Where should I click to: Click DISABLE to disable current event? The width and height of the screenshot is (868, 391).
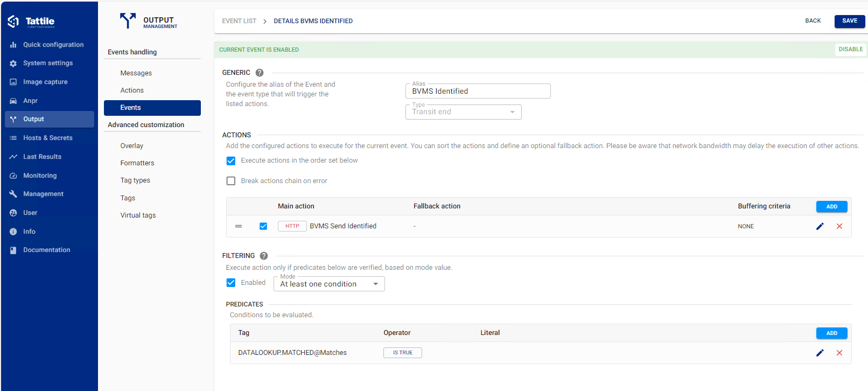pos(851,50)
